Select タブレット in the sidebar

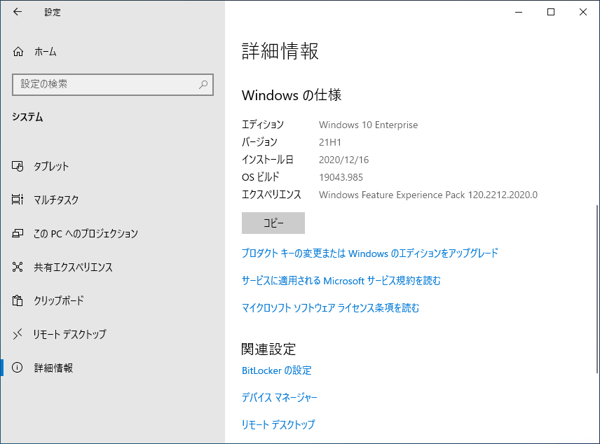51,166
